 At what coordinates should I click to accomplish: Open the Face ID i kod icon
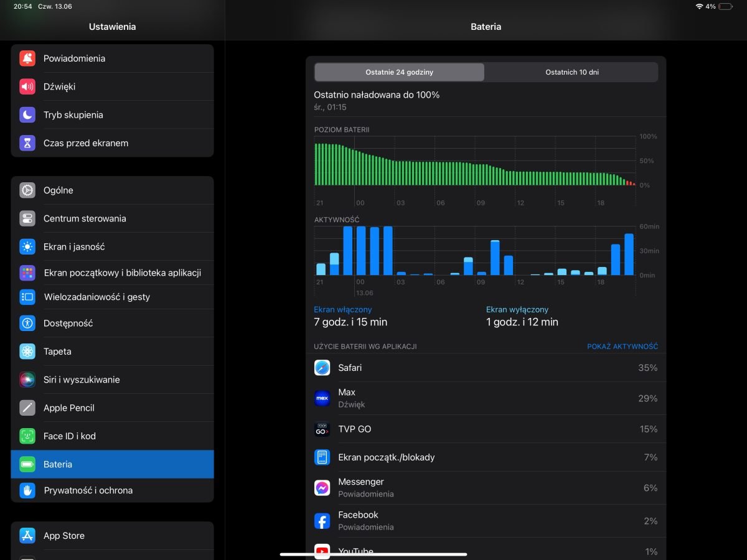click(27, 436)
